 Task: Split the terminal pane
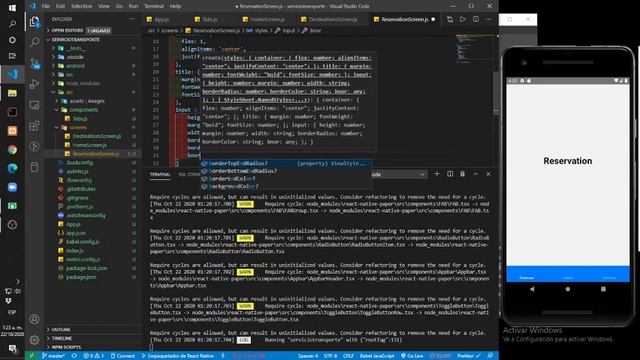(x=450, y=174)
